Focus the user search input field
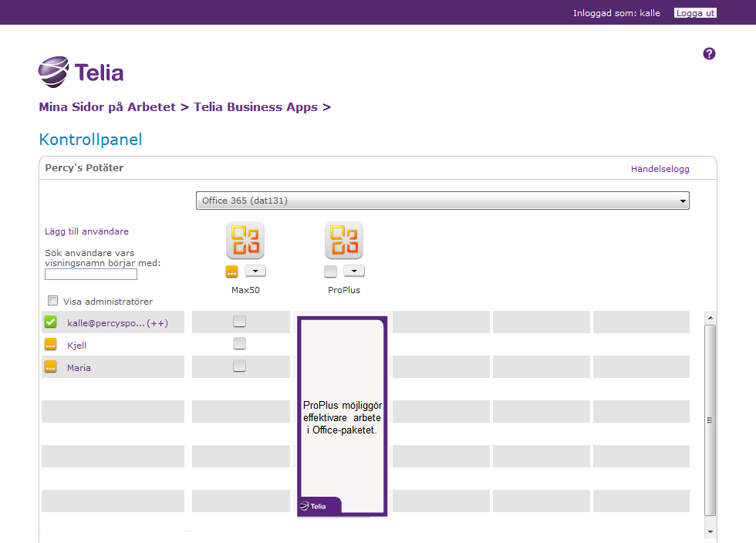Screen dimensions: 756x543 point(91,275)
